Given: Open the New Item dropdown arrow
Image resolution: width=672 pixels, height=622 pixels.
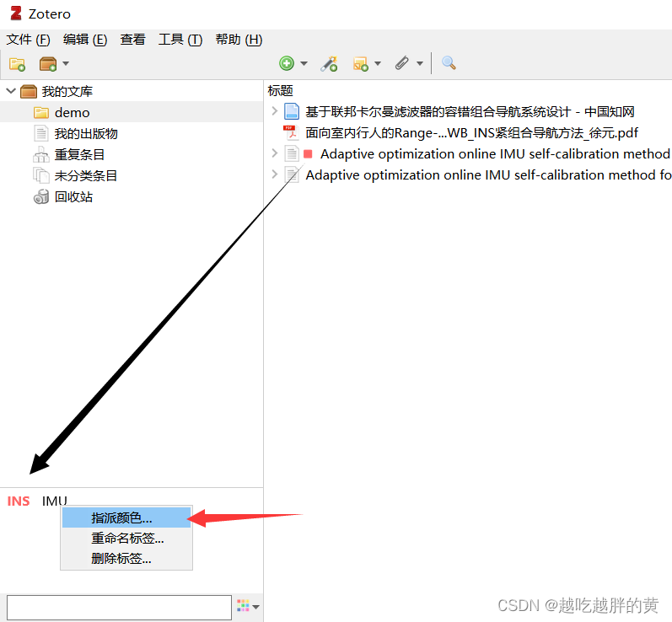Looking at the screenshot, I should pyautogui.click(x=304, y=63).
